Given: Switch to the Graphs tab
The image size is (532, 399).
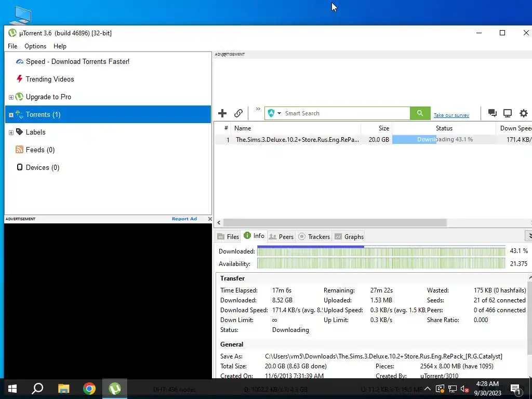Looking at the screenshot, I should click(x=349, y=236).
